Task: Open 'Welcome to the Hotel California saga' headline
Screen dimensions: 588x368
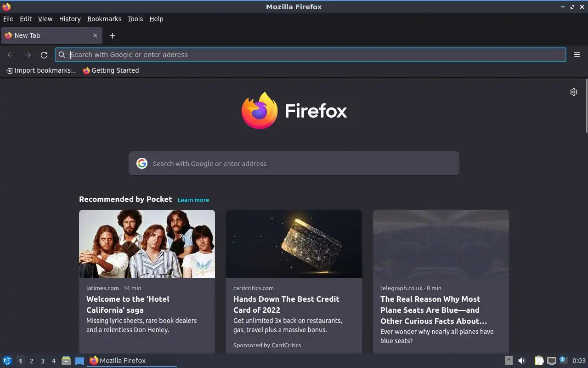Action: tap(128, 305)
